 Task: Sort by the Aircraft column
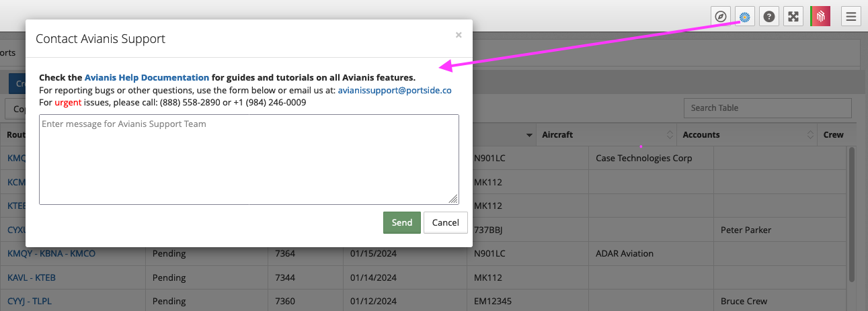pos(606,135)
